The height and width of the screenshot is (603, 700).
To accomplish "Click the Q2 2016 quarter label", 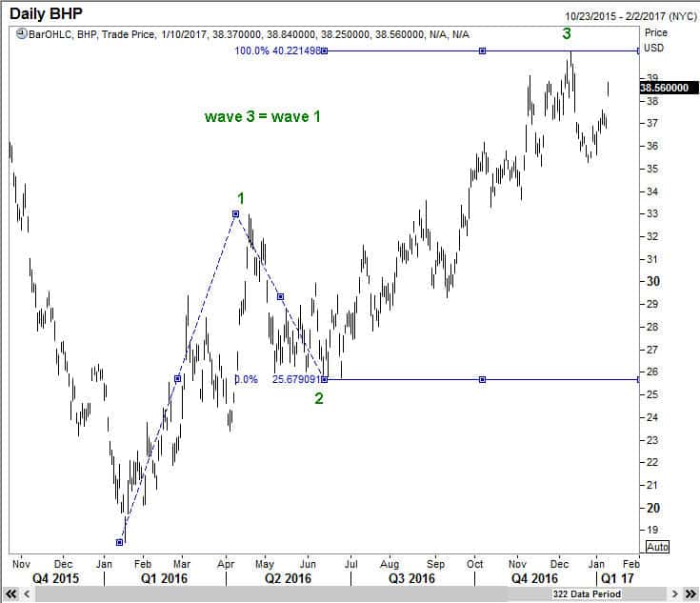I will click(288, 579).
